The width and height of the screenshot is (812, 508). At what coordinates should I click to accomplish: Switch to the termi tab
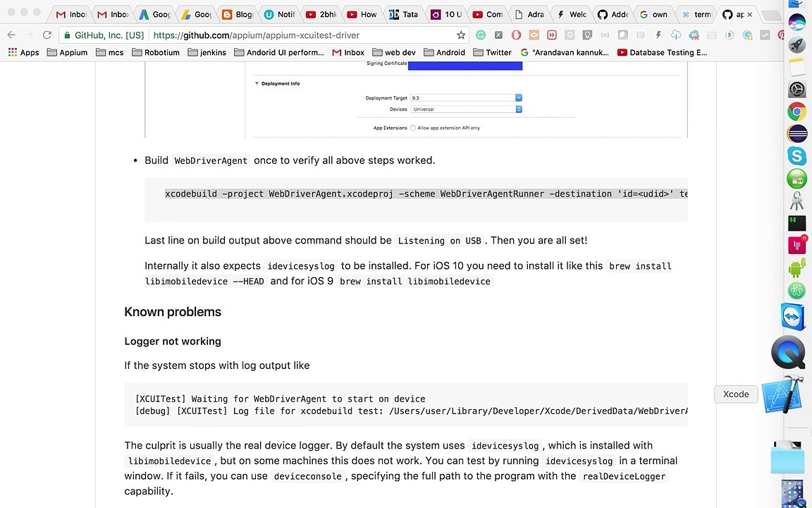click(696, 15)
